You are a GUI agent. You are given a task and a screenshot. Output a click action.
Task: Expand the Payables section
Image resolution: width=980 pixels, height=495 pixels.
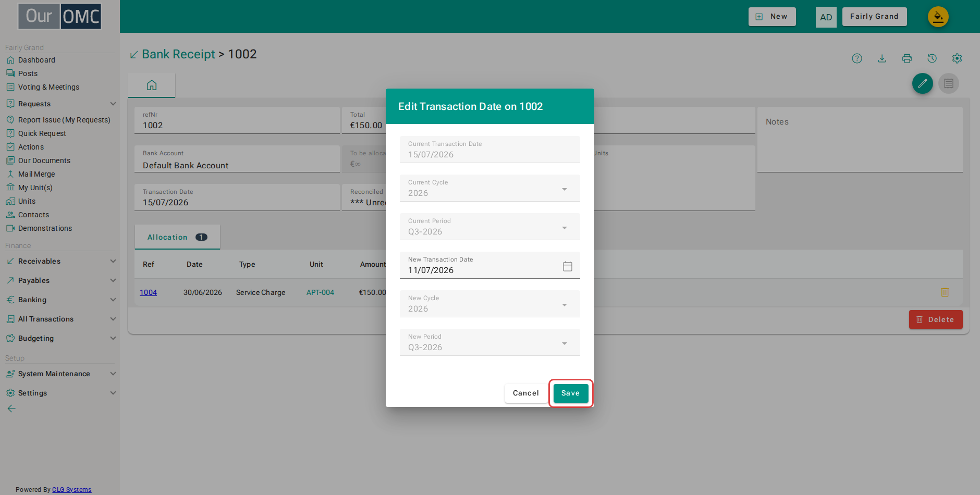pos(60,280)
